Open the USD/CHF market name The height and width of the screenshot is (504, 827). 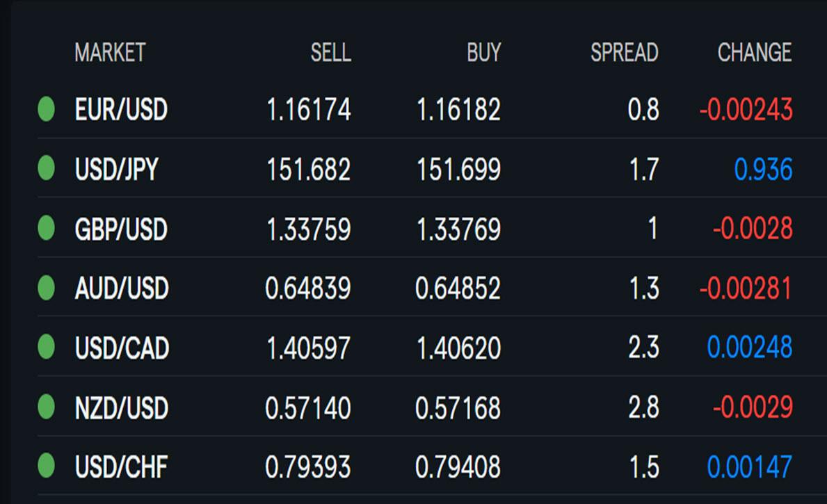(x=121, y=466)
